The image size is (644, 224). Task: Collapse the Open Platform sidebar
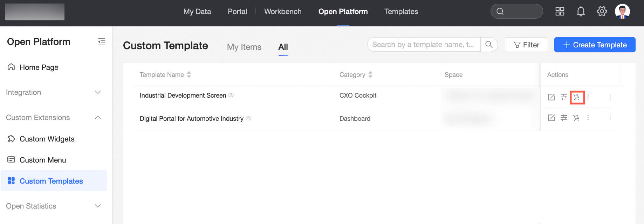(102, 42)
